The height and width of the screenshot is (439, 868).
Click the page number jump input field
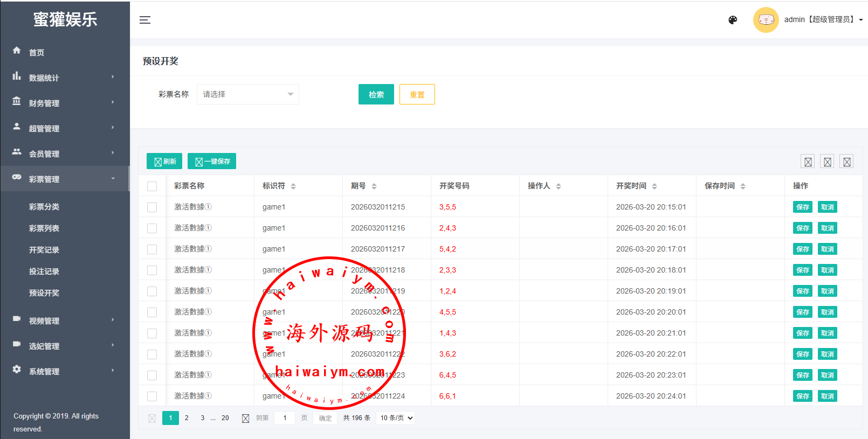click(285, 418)
